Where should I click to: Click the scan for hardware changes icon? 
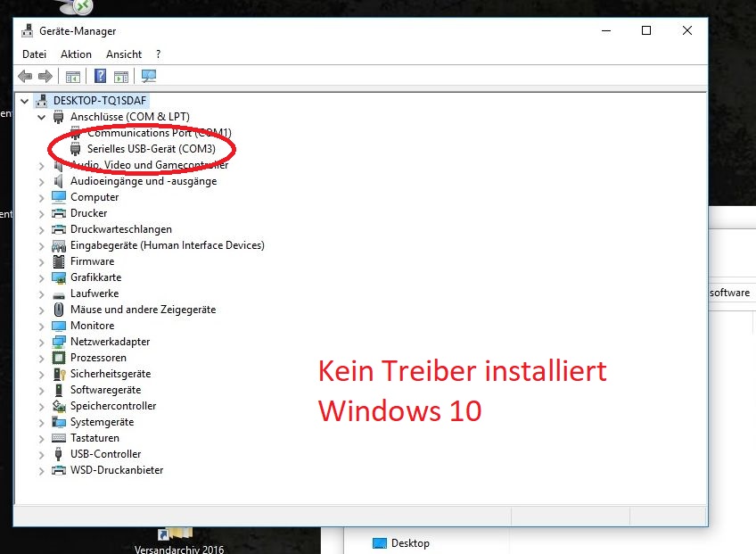coord(149,77)
